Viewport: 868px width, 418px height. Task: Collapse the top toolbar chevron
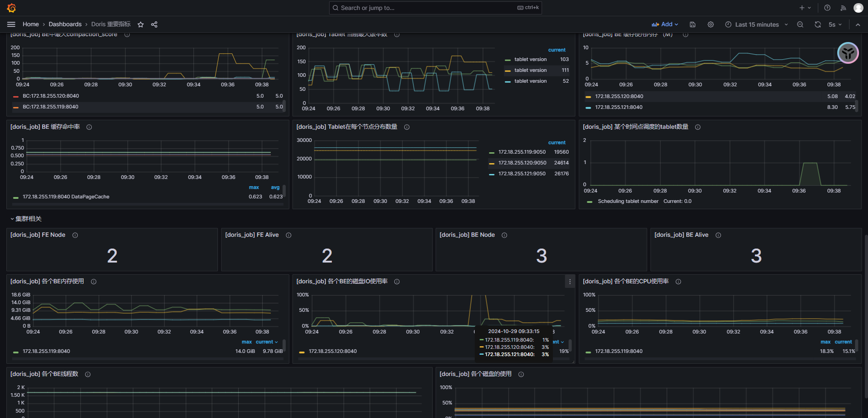pyautogui.click(x=858, y=24)
